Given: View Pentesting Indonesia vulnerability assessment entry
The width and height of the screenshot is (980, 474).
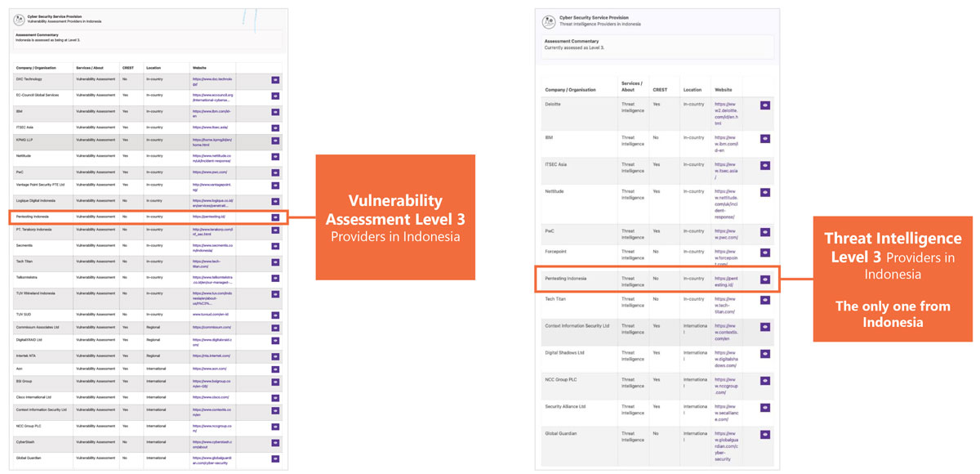Looking at the screenshot, I should [275, 217].
